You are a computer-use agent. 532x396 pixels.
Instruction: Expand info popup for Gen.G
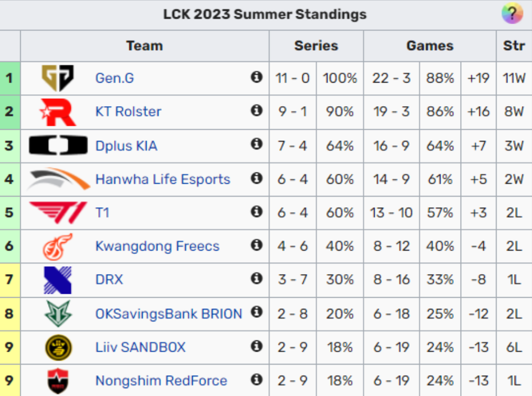(257, 77)
